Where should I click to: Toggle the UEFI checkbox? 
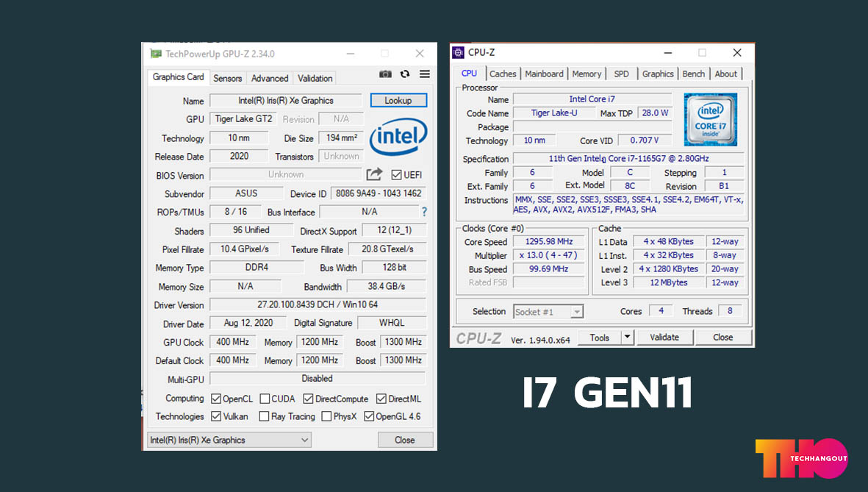pyautogui.click(x=396, y=175)
